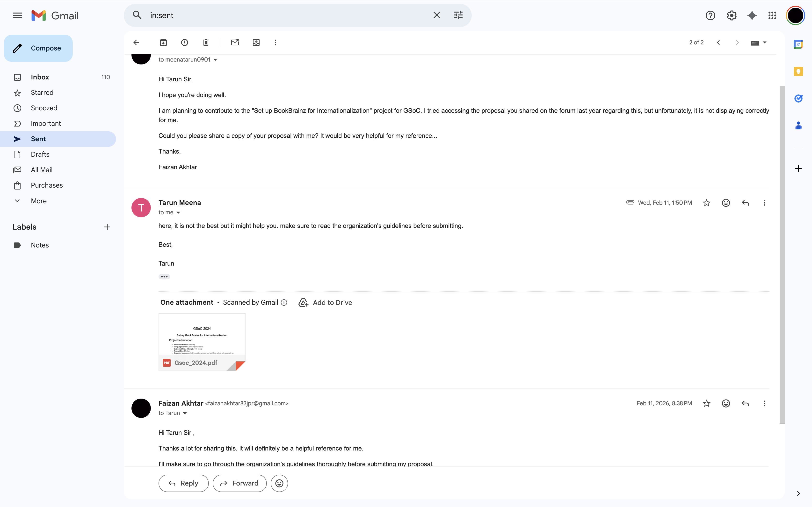Viewport: 812px width, 507px height.
Task: Delete conversation with the trash icon
Action: click(206, 42)
